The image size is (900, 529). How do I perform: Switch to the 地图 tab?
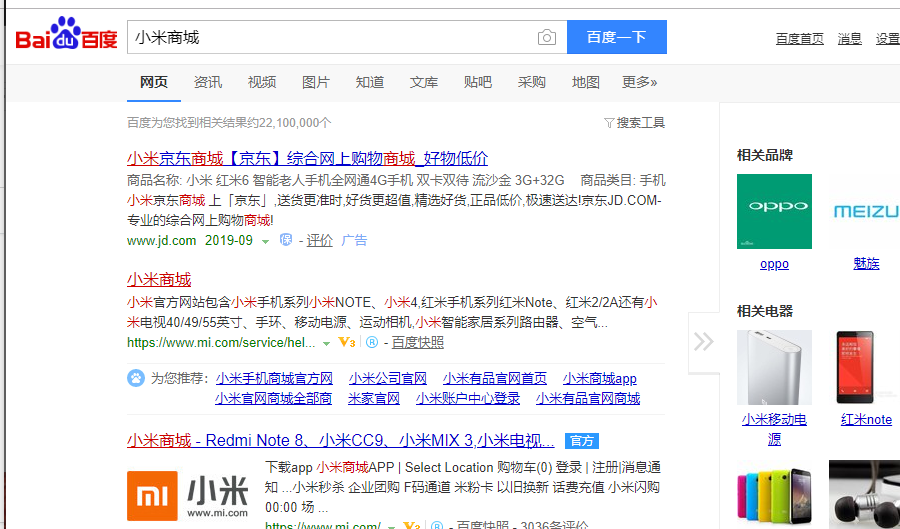click(x=585, y=82)
